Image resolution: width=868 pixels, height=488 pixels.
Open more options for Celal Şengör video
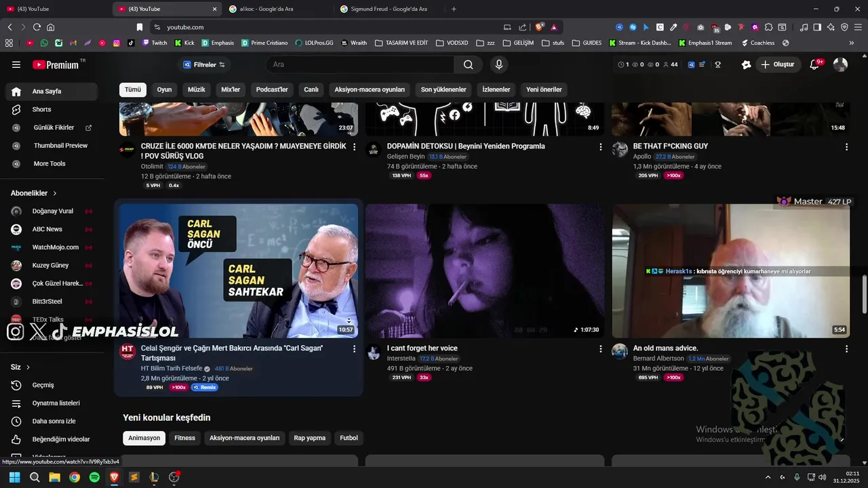coord(354,349)
